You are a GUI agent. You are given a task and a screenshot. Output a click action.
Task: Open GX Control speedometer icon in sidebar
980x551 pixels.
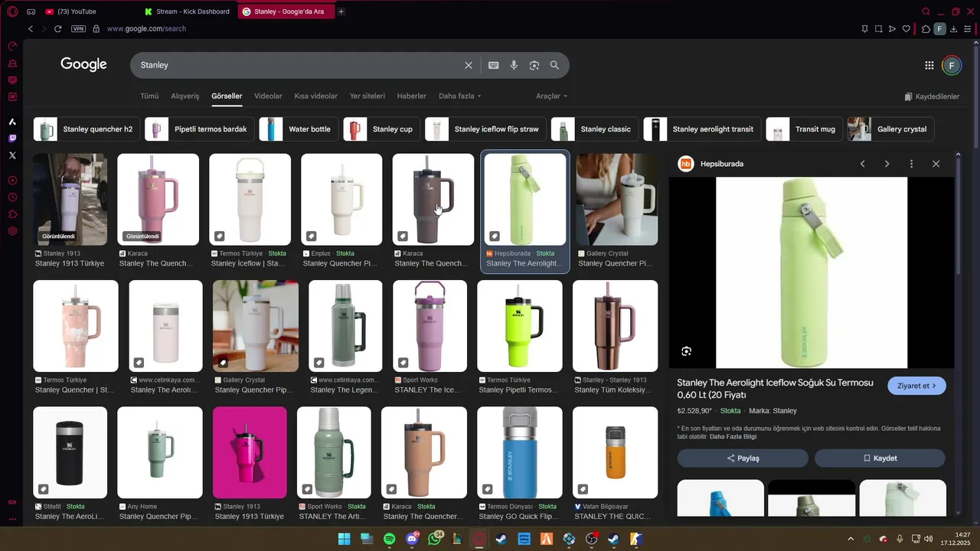[12, 46]
